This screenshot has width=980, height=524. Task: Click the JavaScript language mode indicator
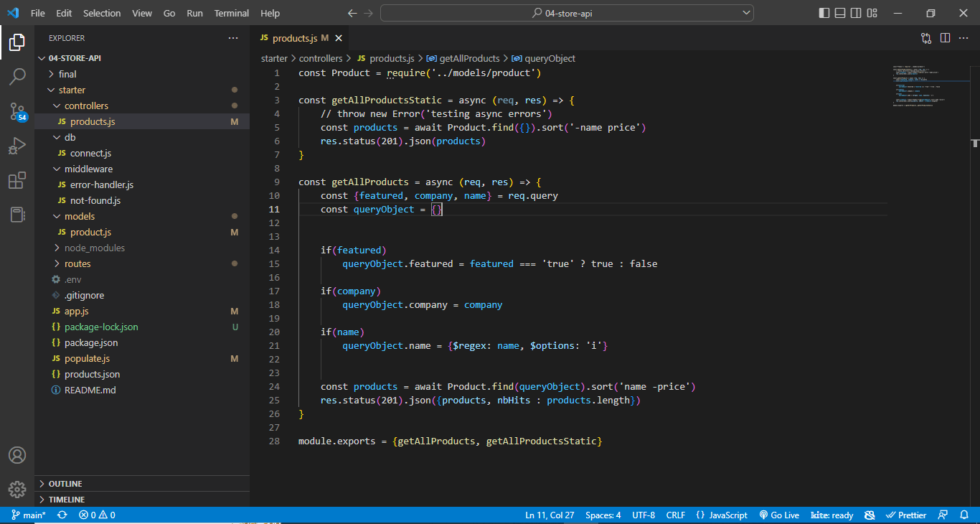tap(722, 515)
